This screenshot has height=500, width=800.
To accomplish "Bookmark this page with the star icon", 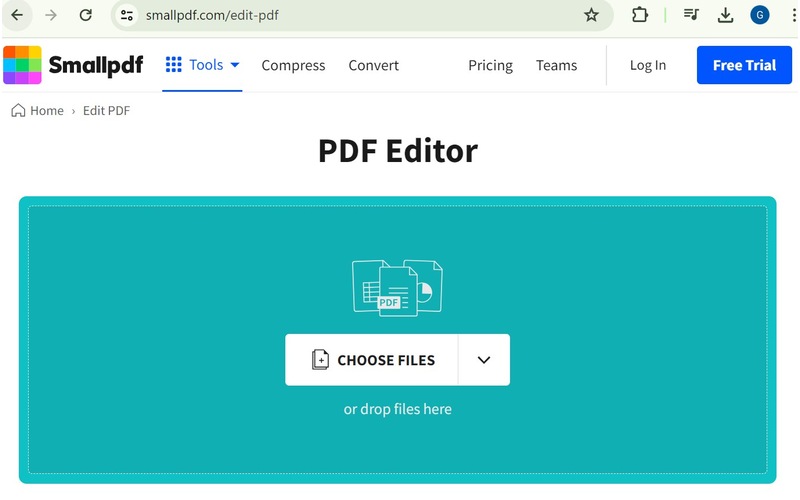I will (x=591, y=15).
